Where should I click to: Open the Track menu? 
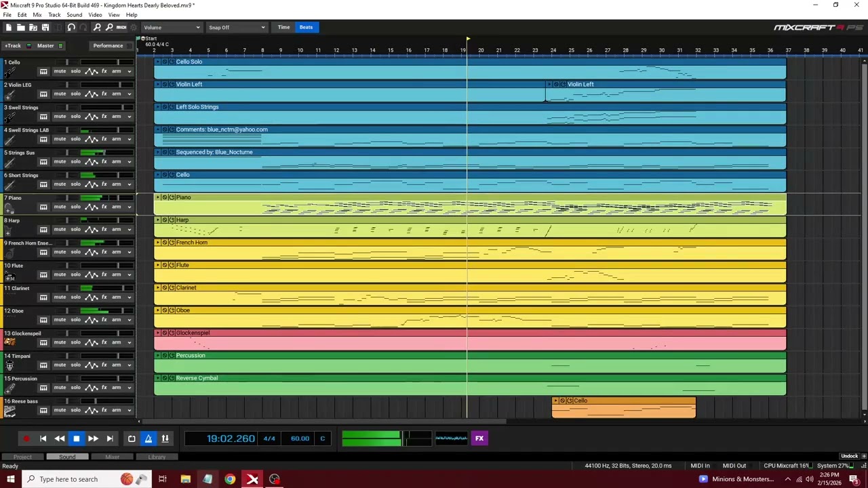(x=54, y=15)
